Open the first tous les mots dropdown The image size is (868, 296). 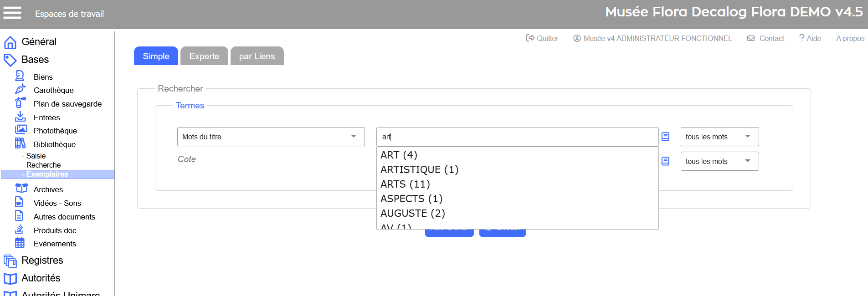[719, 137]
